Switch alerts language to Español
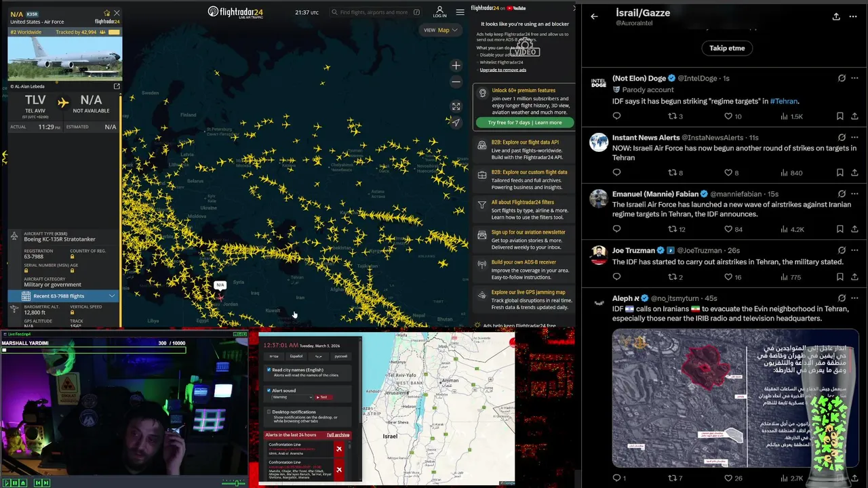 pos(296,356)
